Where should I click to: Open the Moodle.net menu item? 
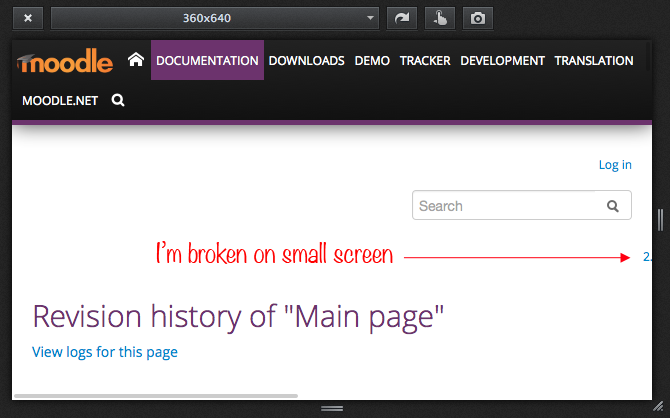click(x=60, y=100)
